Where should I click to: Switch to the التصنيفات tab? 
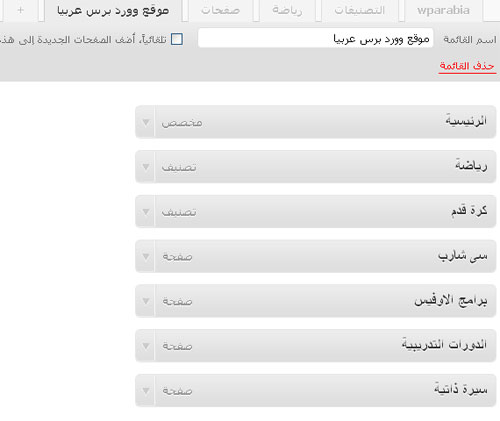point(360,10)
